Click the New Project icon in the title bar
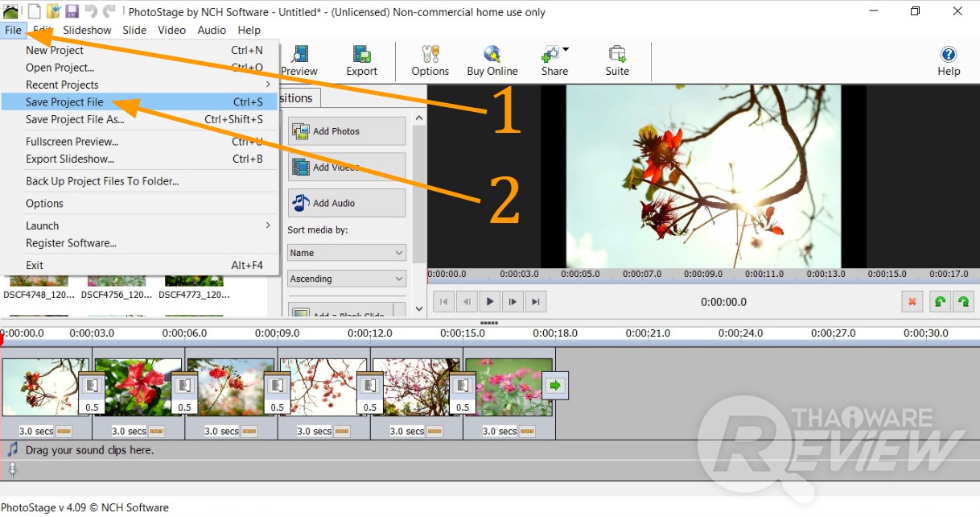980x517 pixels. 35,11
